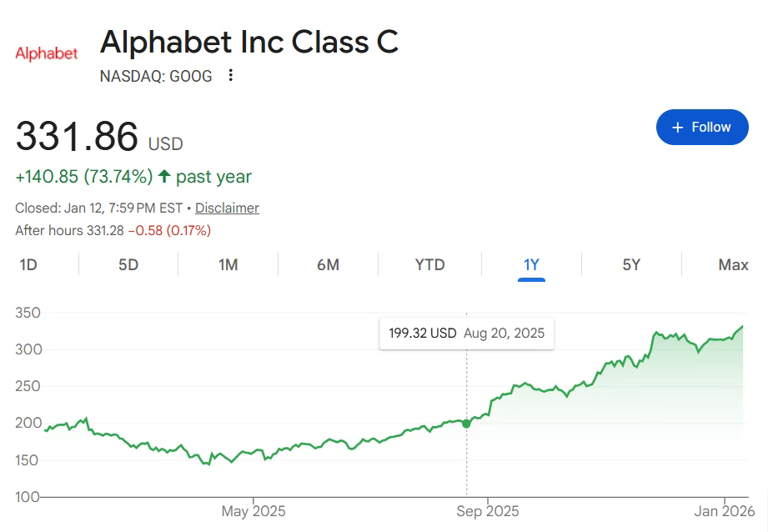Switch to the 1D time range
This screenshot has height=532, width=768.
pos(28,265)
